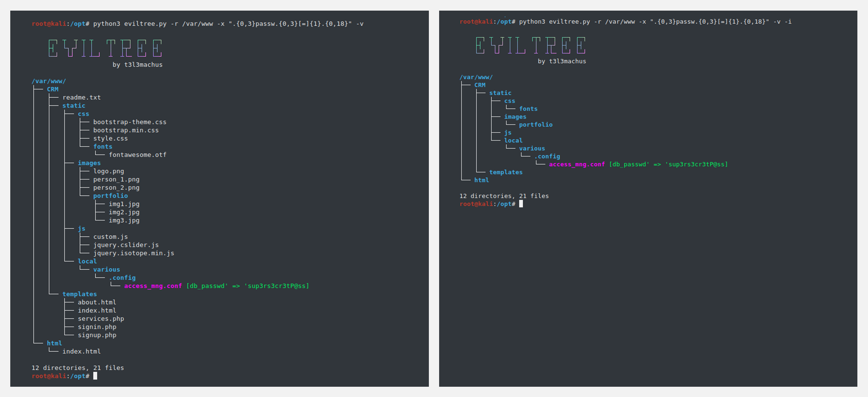Click 'by t3l3machus' credit in right terminal
The width and height of the screenshot is (868, 397).
[562, 61]
